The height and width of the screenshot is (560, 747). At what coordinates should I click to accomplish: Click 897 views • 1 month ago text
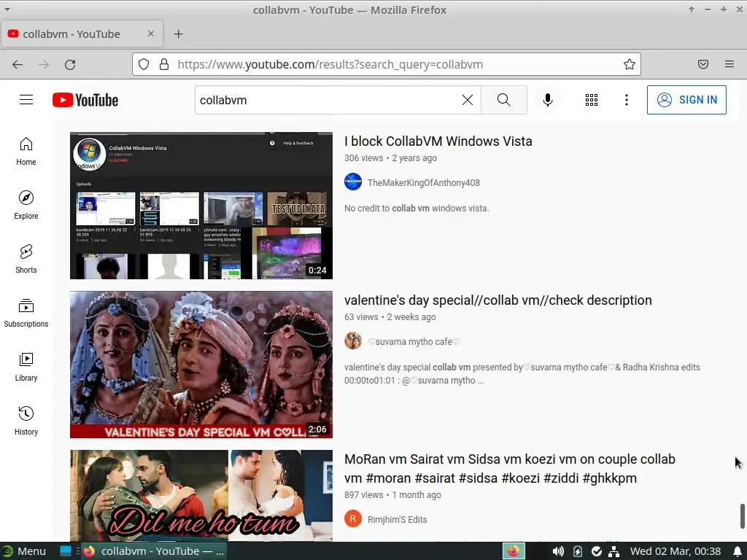coord(392,495)
